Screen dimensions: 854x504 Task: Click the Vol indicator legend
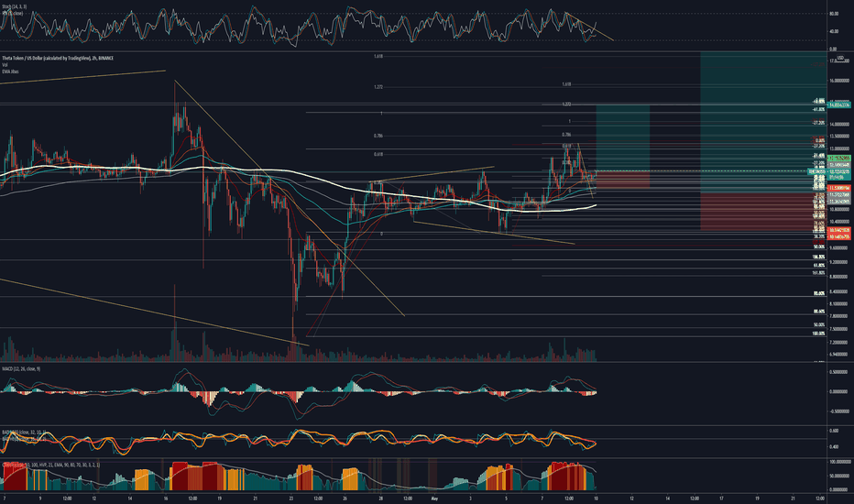tap(5, 64)
